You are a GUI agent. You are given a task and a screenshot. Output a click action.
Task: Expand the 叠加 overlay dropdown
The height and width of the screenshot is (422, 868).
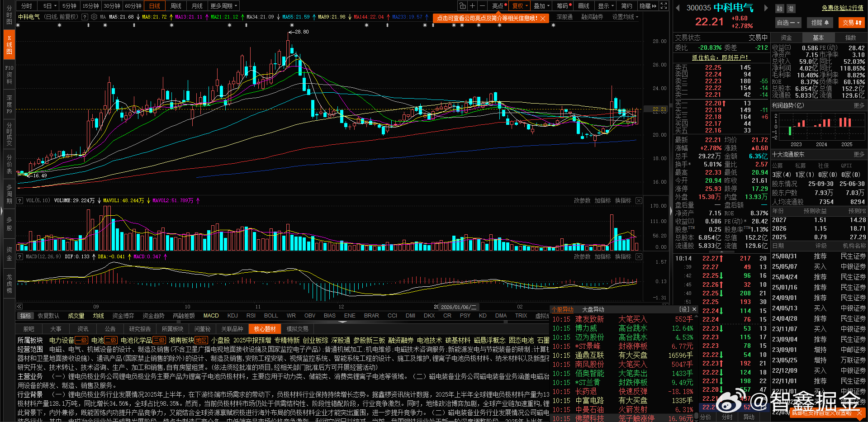click(x=540, y=5)
